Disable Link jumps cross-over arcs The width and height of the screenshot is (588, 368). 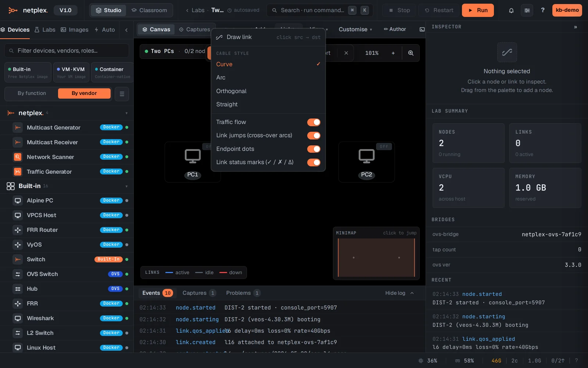pos(314,135)
